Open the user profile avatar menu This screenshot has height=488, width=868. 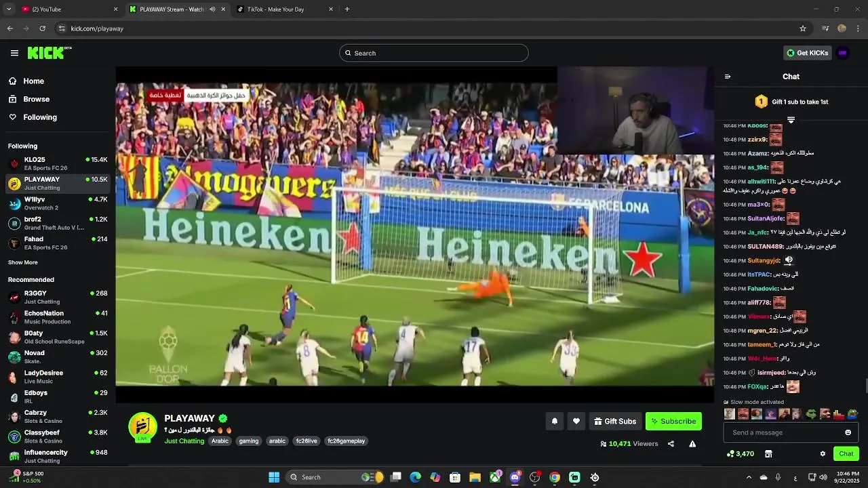[x=843, y=53]
